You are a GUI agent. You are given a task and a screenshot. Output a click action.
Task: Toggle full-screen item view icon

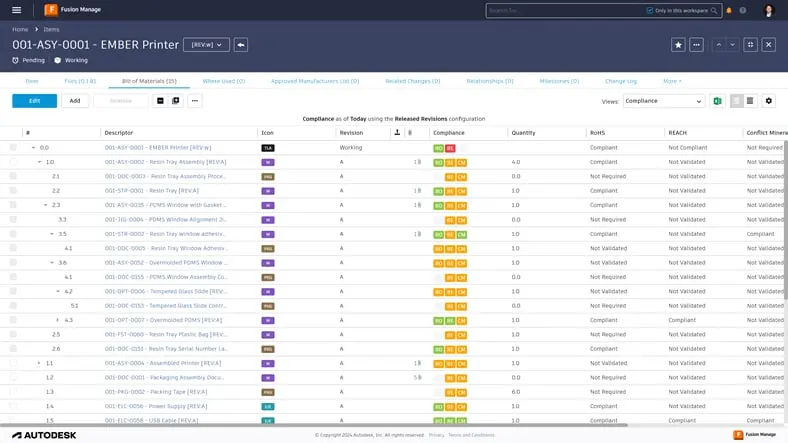(x=750, y=45)
